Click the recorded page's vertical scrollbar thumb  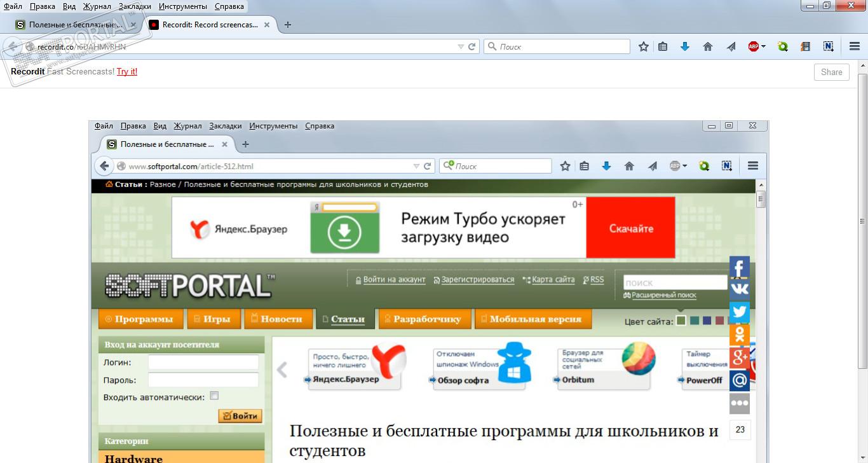pos(761,199)
